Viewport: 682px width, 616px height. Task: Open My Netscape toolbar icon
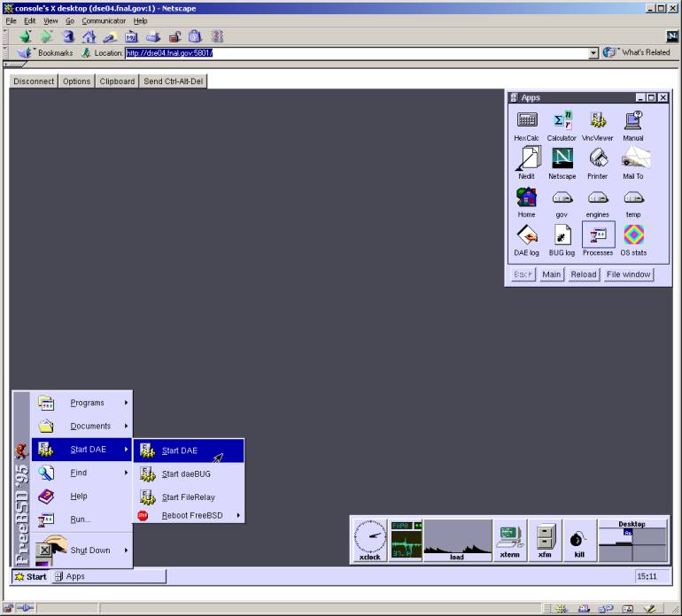tap(131, 37)
